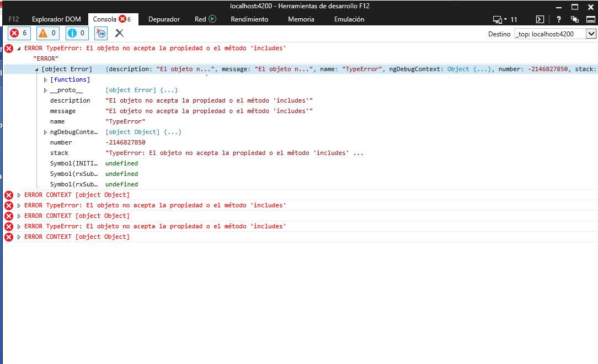This screenshot has height=364, width=598.
Task: Expand the [functions] node
Action: pyautogui.click(x=45, y=79)
